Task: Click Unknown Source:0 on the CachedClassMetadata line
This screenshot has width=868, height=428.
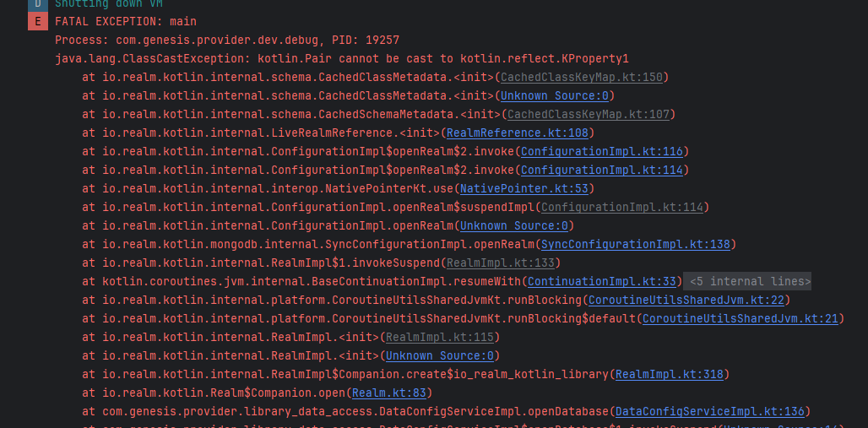Action: click(x=555, y=95)
